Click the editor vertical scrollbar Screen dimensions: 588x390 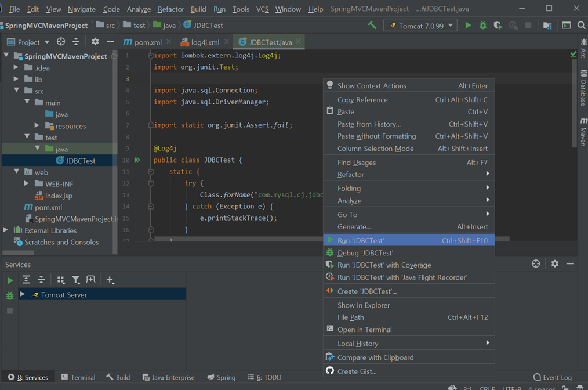tap(574, 103)
